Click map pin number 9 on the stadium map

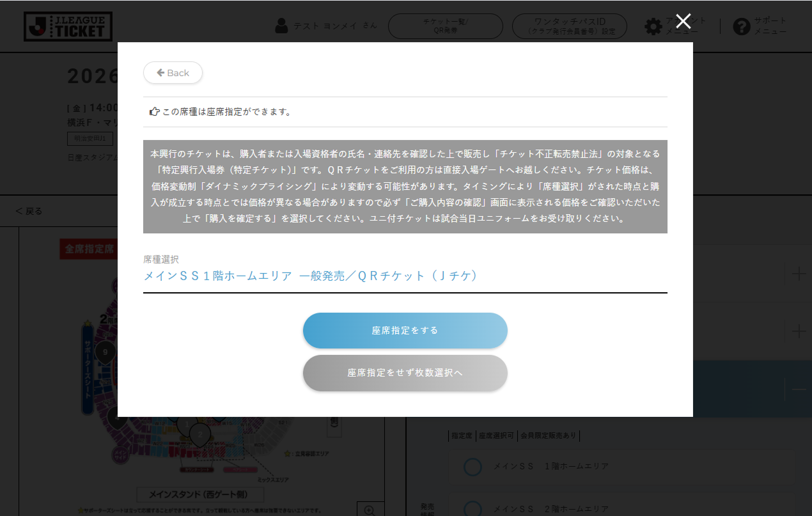[105, 351]
